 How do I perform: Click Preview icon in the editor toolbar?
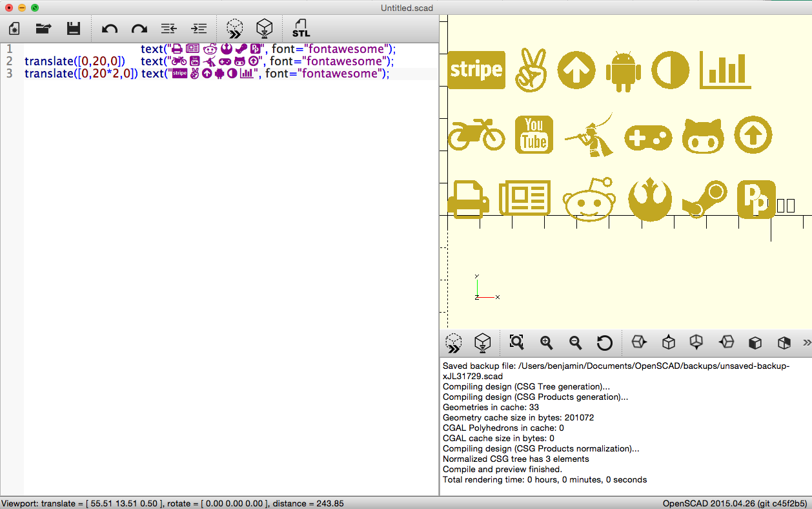point(235,28)
